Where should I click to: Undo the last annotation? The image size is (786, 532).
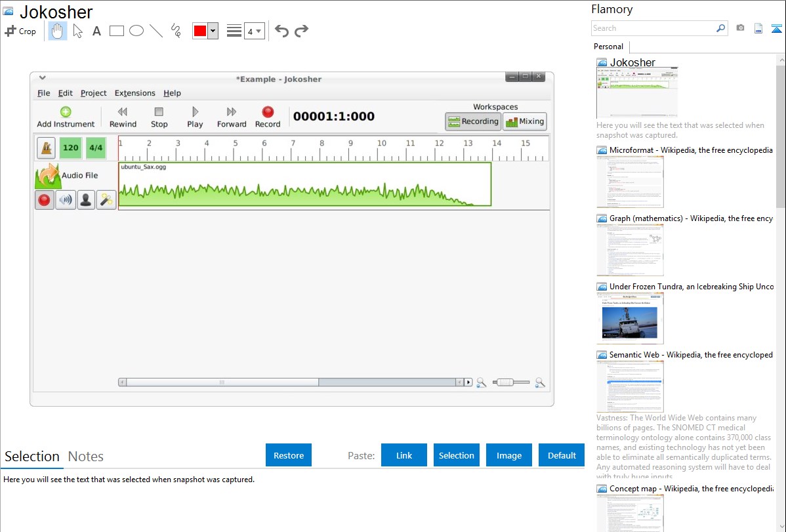pos(281,31)
